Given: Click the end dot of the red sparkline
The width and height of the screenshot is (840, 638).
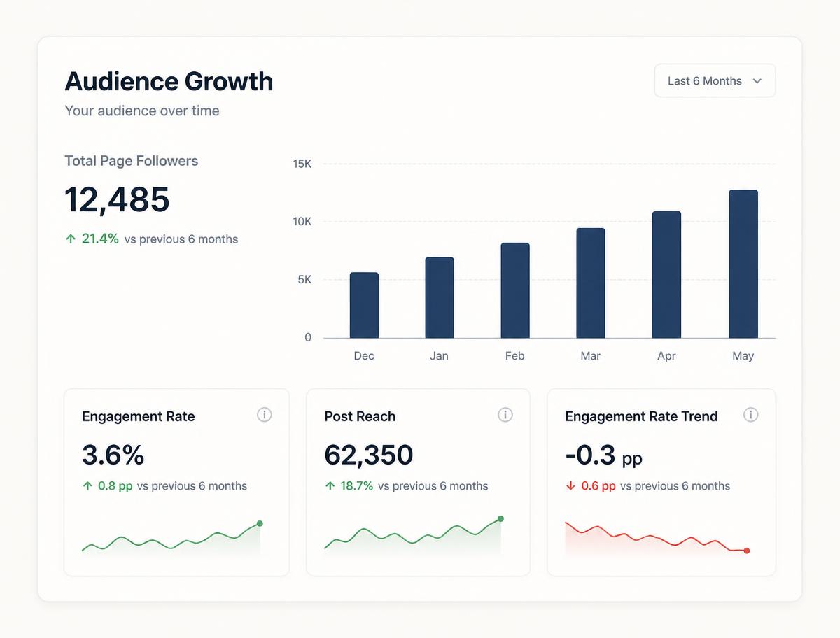Looking at the screenshot, I should coord(747,551).
